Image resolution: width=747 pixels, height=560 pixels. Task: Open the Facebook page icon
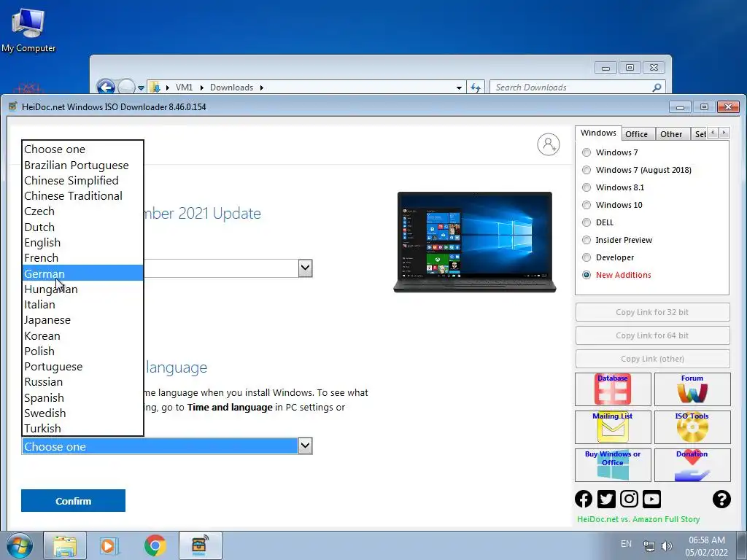584,499
